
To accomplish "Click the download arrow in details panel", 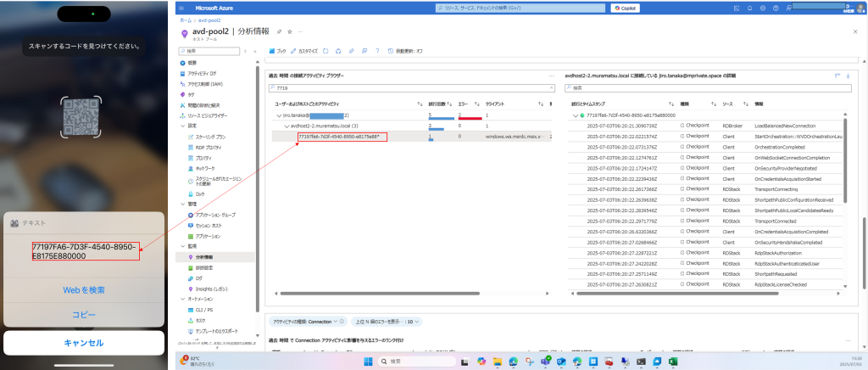I will (848, 76).
